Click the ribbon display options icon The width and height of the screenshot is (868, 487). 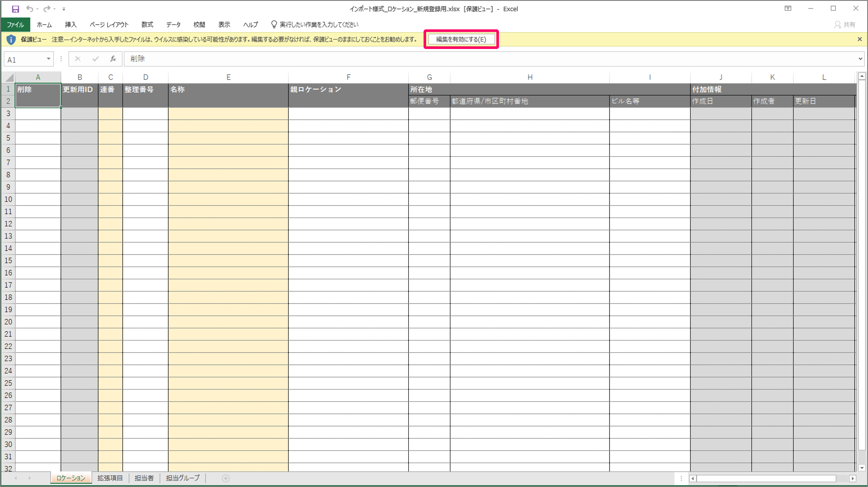pyautogui.click(x=788, y=9)
